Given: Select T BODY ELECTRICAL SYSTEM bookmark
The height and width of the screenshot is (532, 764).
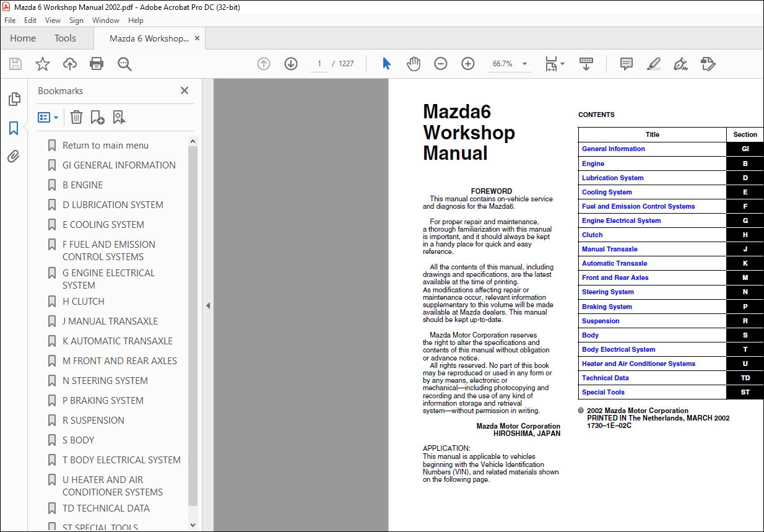Looking at the screenshot, I should point(121,460).
